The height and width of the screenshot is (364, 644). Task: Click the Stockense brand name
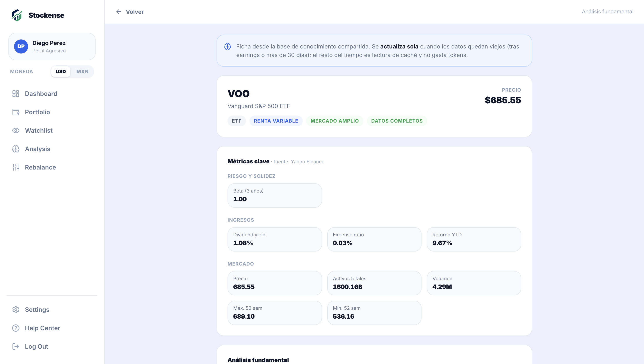[46, 15]
